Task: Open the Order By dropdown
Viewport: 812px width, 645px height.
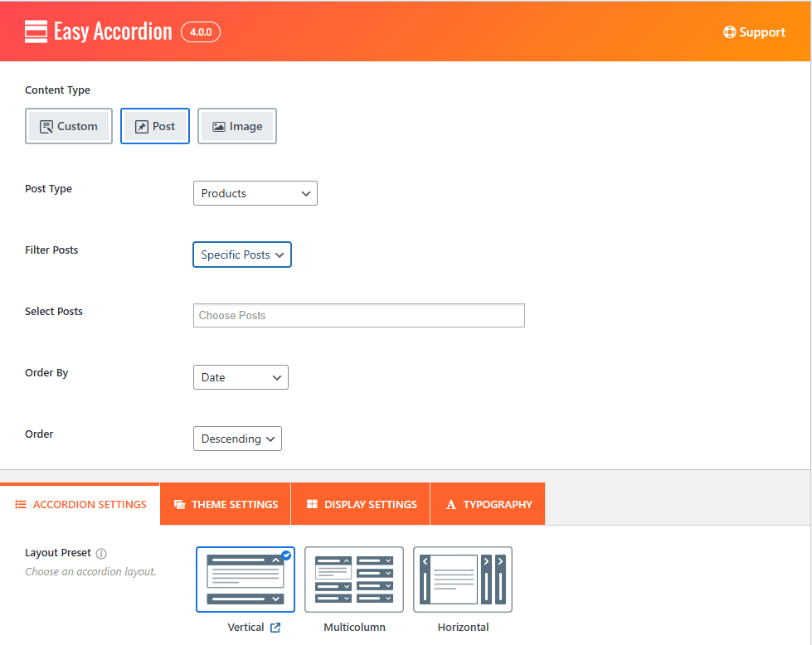Action: [x=241, y=377]
